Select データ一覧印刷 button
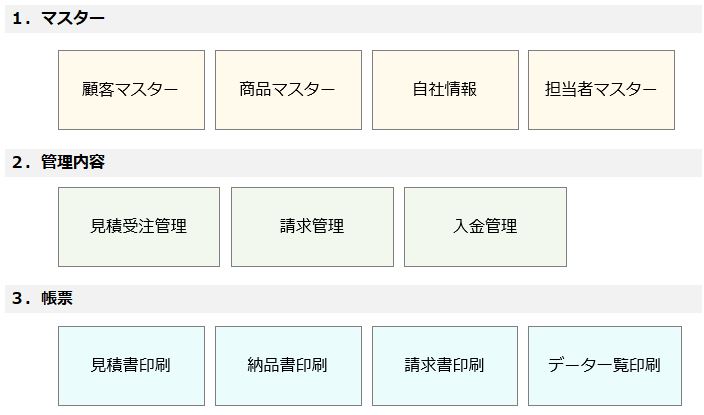The width and height of the screenshot is (704, 415). pyautogui.click(x=604, y=366)
